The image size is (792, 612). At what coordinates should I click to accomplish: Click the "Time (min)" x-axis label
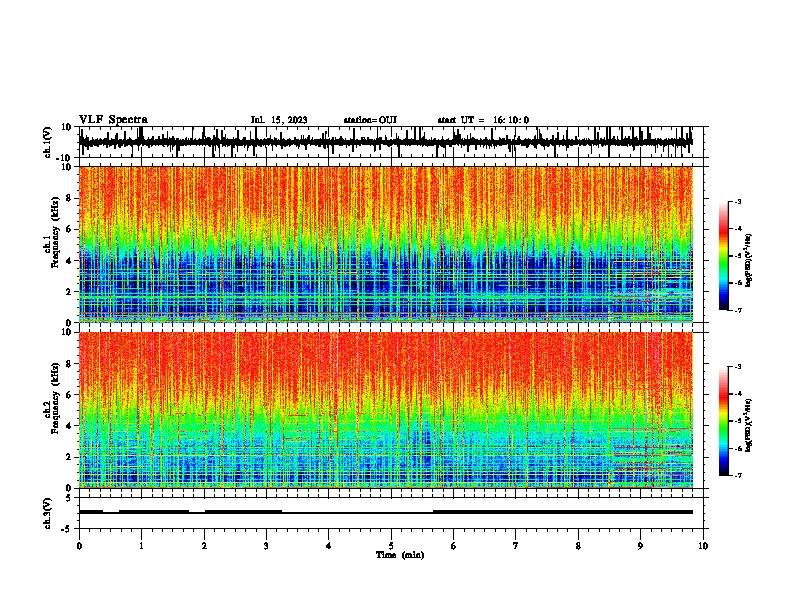click(x=400, y=555)
